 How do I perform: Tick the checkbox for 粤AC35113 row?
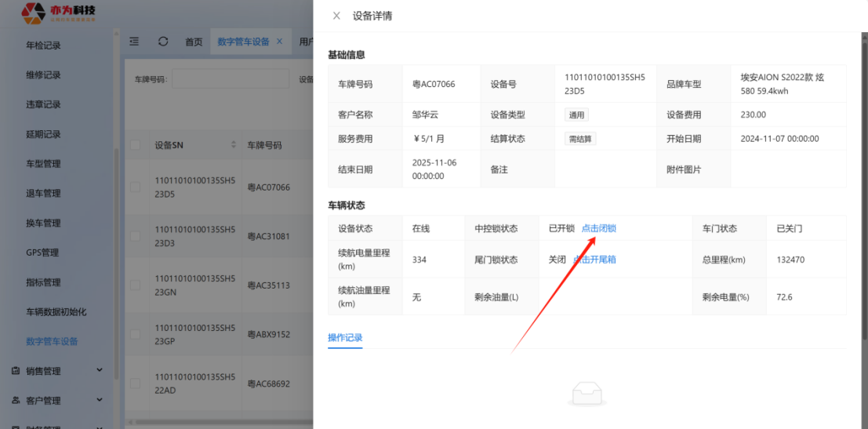tap(136, 285)
